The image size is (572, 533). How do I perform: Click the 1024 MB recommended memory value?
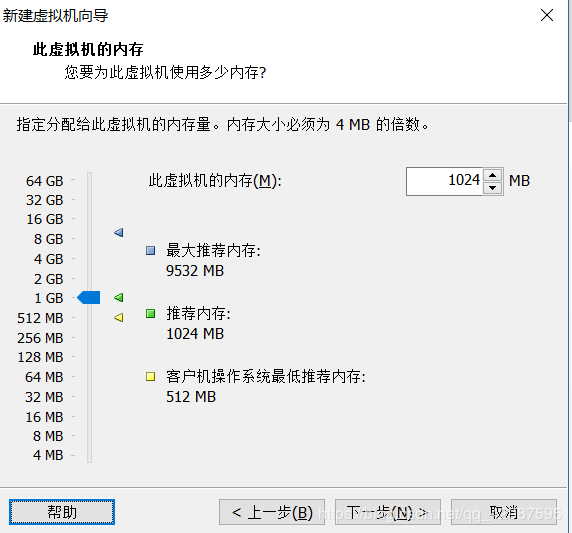[195, 333]
